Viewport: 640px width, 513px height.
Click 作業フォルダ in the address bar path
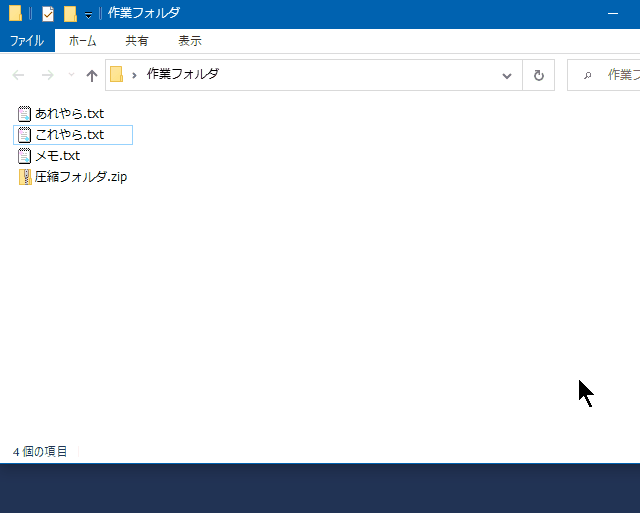pyautogui.click(x=182, y=75)
